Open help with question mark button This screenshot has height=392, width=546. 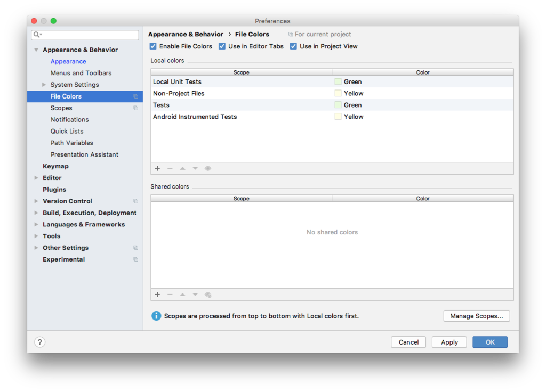tap(39, 342)
